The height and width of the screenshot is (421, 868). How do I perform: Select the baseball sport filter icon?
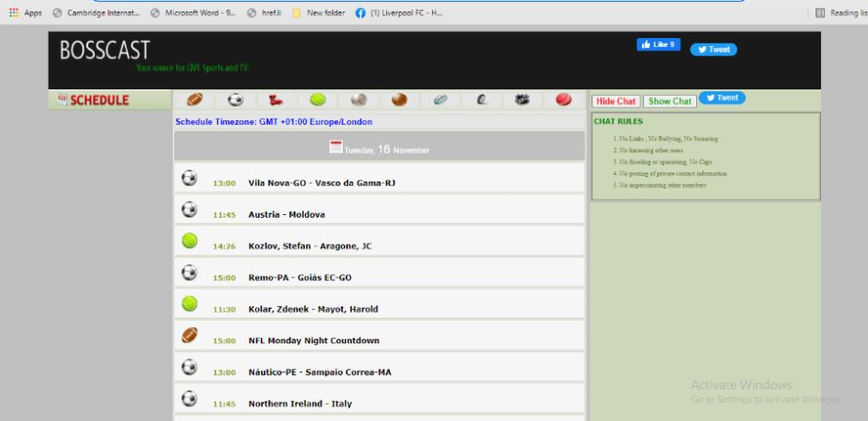click(359, 99)
